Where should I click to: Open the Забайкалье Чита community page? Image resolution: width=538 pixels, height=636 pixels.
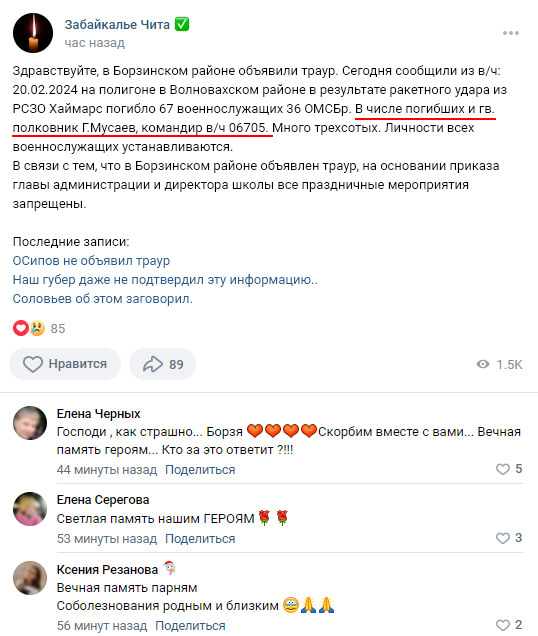pyautogui.click(x=117, y=25)
